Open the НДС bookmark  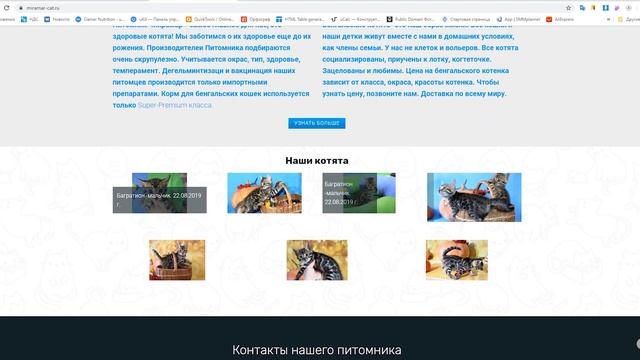point(30,19)
